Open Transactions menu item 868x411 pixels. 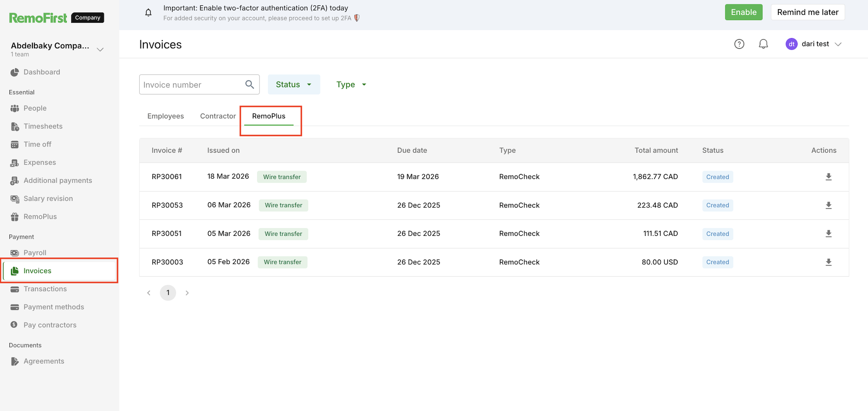tap(45, 289)
